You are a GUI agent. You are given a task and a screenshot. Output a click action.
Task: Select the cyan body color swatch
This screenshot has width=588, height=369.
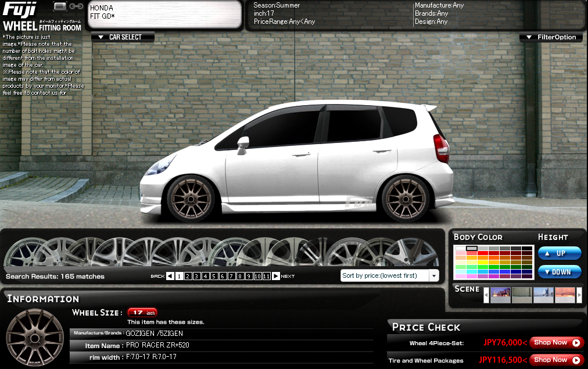pyautogui.click(x=472, y=271)
